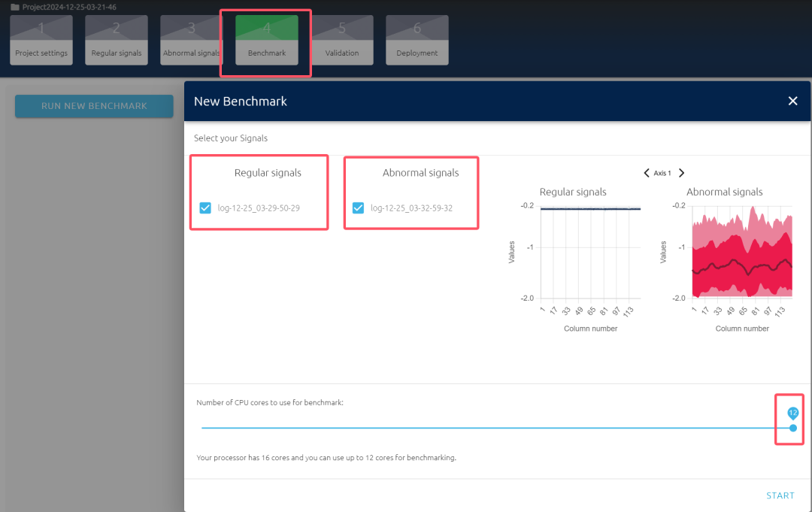Viewport: 812px width, 512px height.
Task: Click the Axis 1 label
Action: pyautogui.click(x=662, y=173)
